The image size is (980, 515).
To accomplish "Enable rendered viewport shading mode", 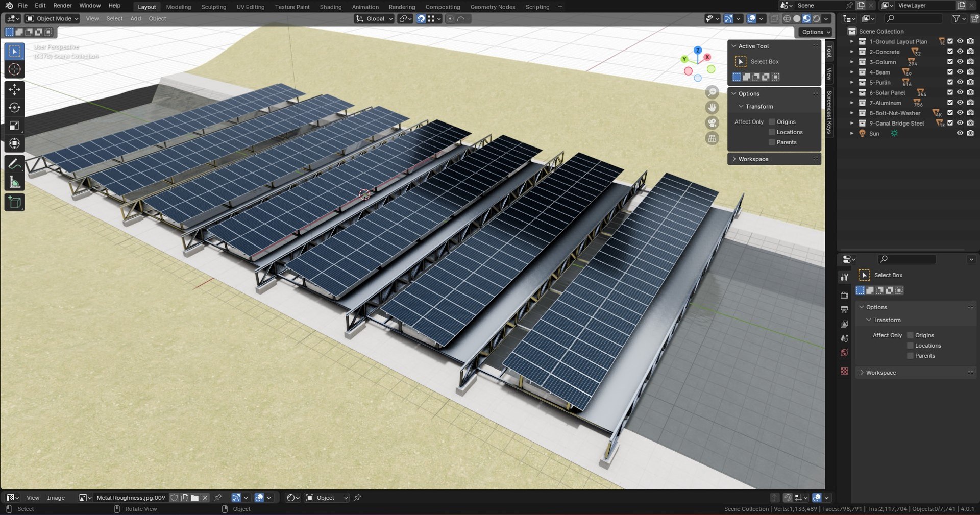I will [816, 19].
